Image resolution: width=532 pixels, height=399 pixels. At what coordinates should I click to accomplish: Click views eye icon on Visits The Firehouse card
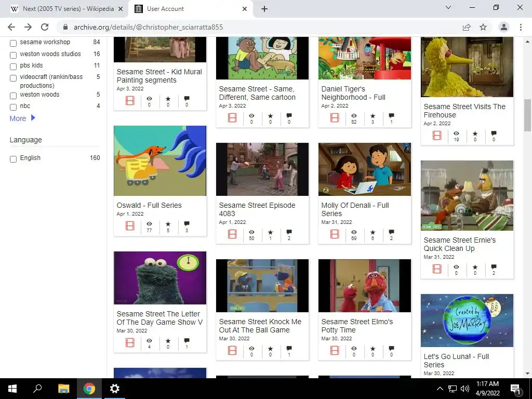pyautogui.click(x=456, y=134)
